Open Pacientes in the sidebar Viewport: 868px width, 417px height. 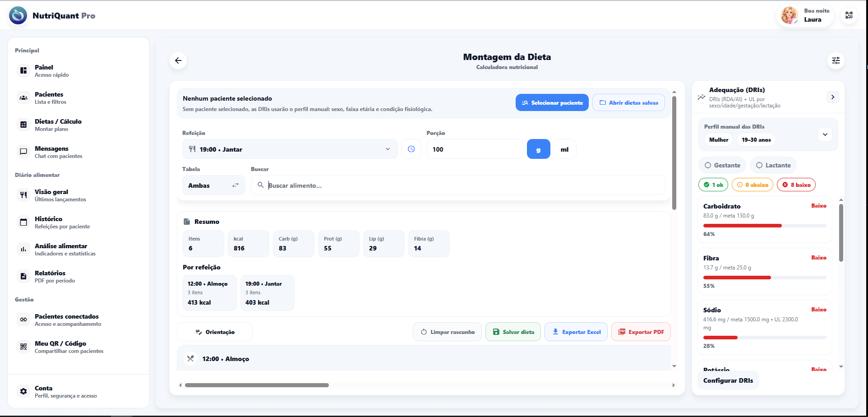[x=49, y=97]
